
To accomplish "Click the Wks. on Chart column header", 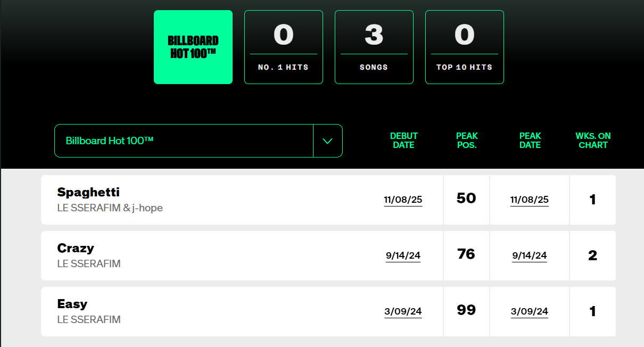I will 593,141.
